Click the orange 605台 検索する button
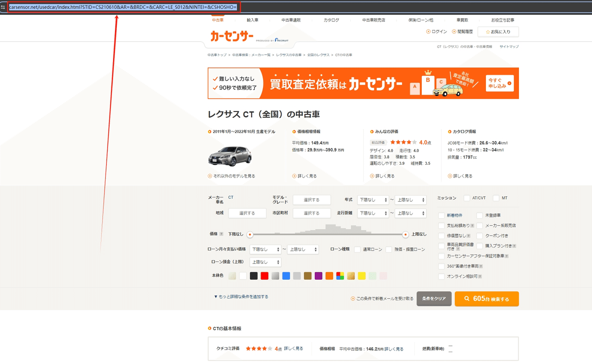 coord(486,298)
